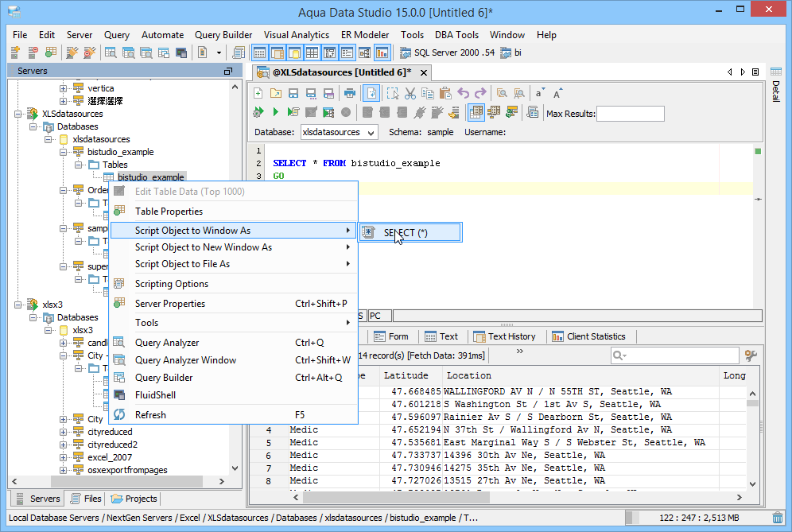Viewport: 792px width, 532px height.
Task: Click the Query Analyzer icon in main toolbar
Action: click(x=111, y=52)
